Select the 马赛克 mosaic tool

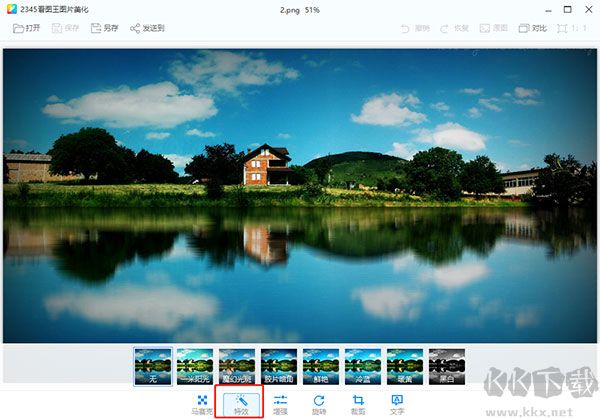pyautogui.click(x=202, y=405)
